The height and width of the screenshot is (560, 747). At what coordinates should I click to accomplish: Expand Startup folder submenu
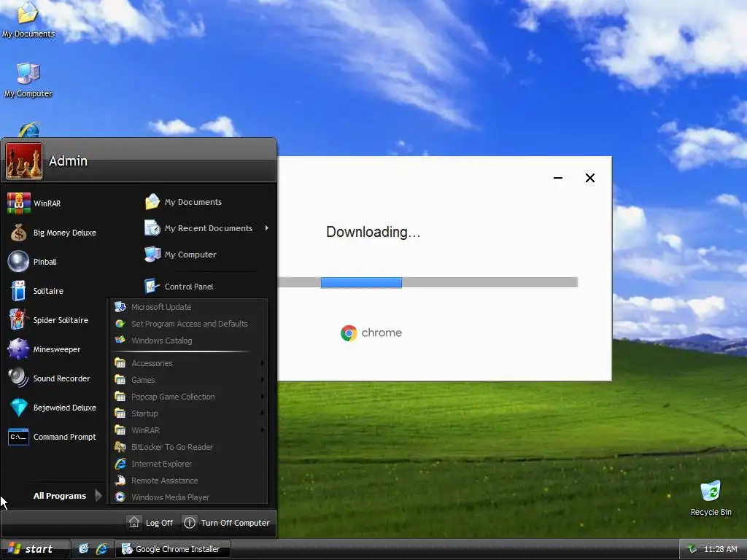point(190,413)
